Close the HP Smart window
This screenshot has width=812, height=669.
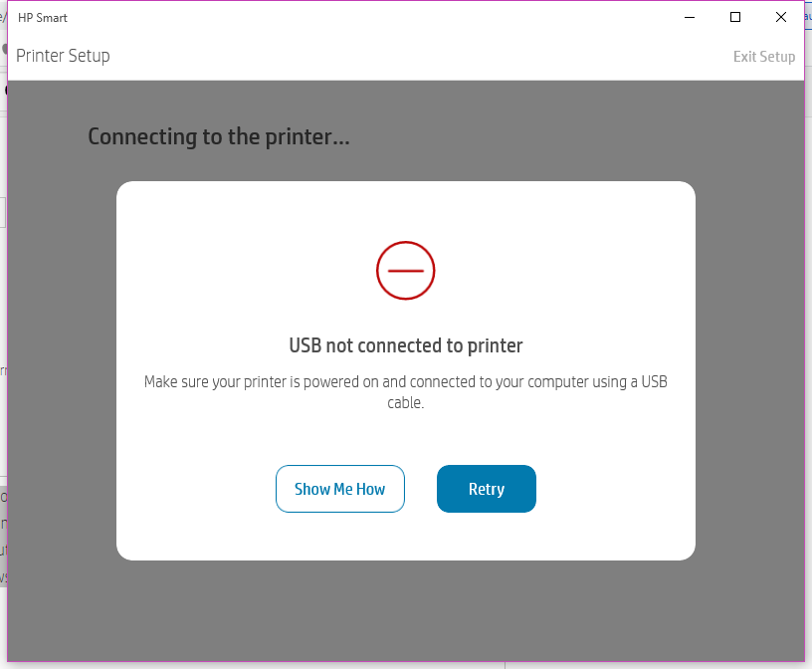[781, 17]
